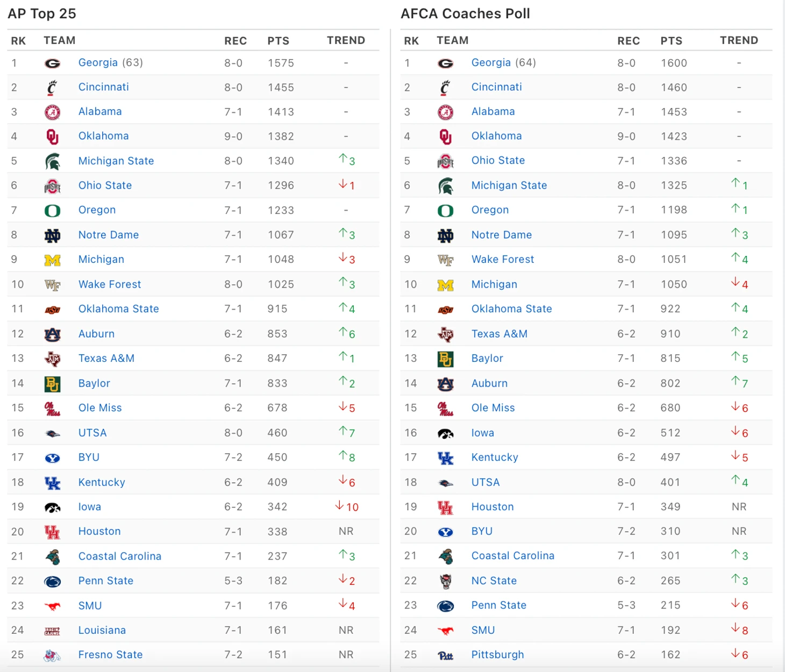
Task: Open Wake Forest link in Coaches Poll
Action: (x=502, y=259)
